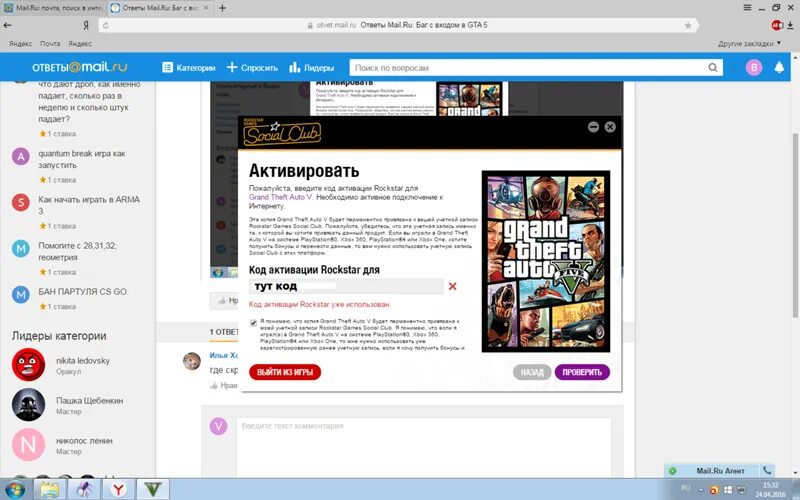Expand the Другие закладки folder
This screenshot has width=800, height=500.
point(749,44)
